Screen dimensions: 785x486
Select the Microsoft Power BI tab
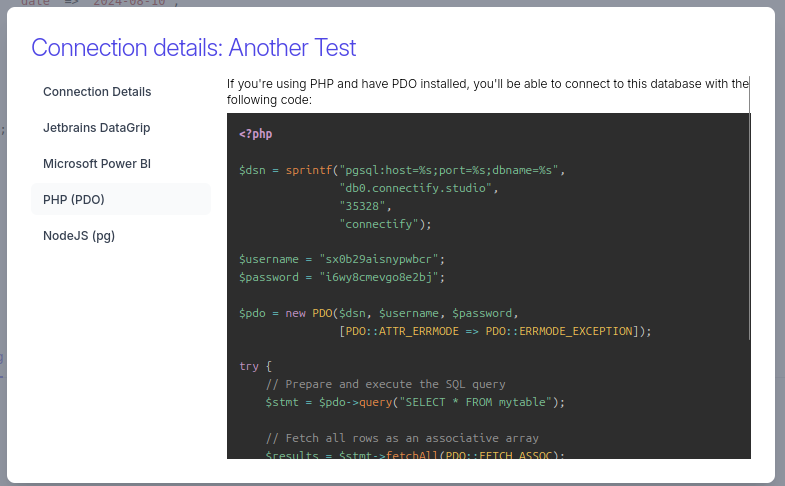96,163
